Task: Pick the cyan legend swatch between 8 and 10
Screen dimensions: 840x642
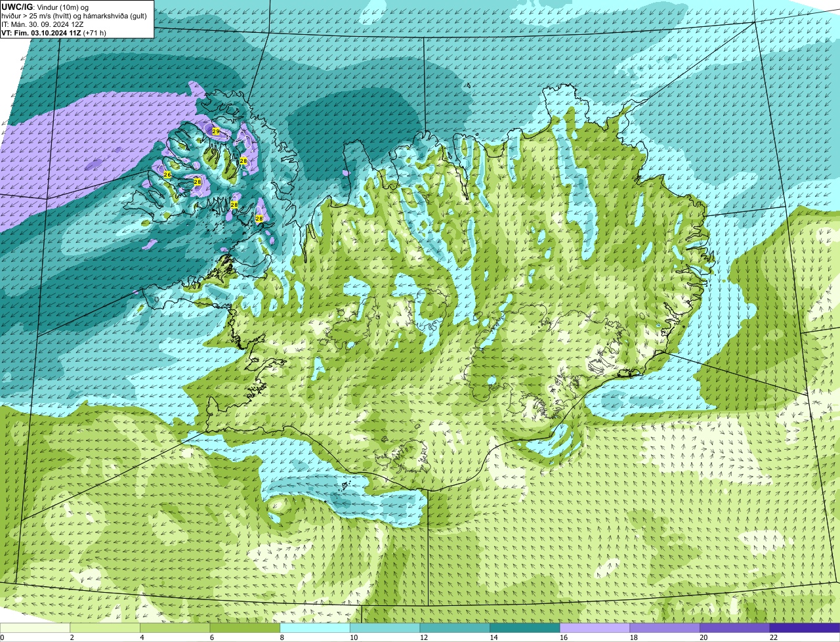Action: tap(315, 628)
